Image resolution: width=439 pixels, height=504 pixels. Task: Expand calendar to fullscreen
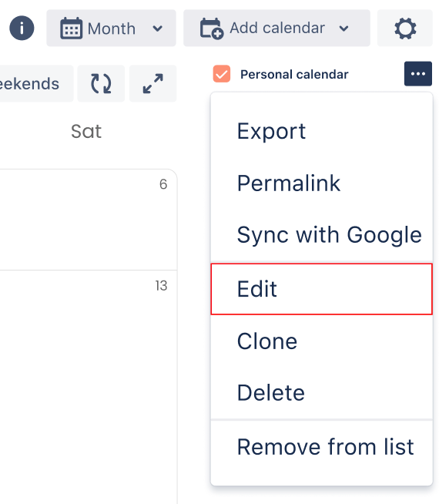(x=152, y=83)
